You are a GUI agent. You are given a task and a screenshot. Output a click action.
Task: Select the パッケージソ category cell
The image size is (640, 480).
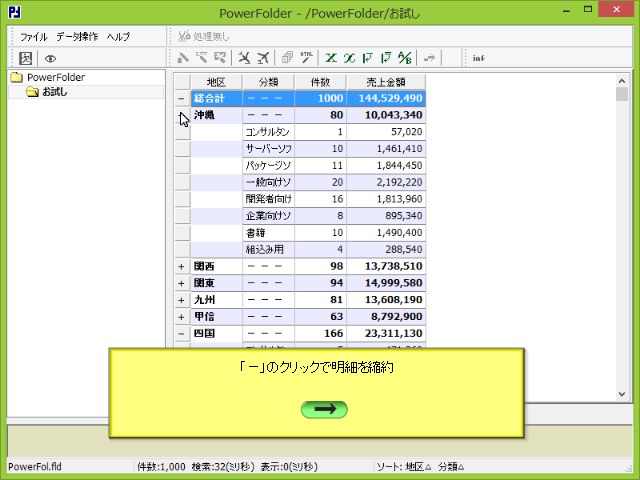point(269,165)
